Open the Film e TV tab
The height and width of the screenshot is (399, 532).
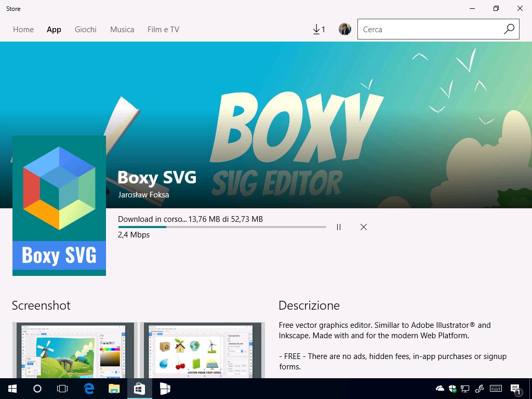click(163, 30)
